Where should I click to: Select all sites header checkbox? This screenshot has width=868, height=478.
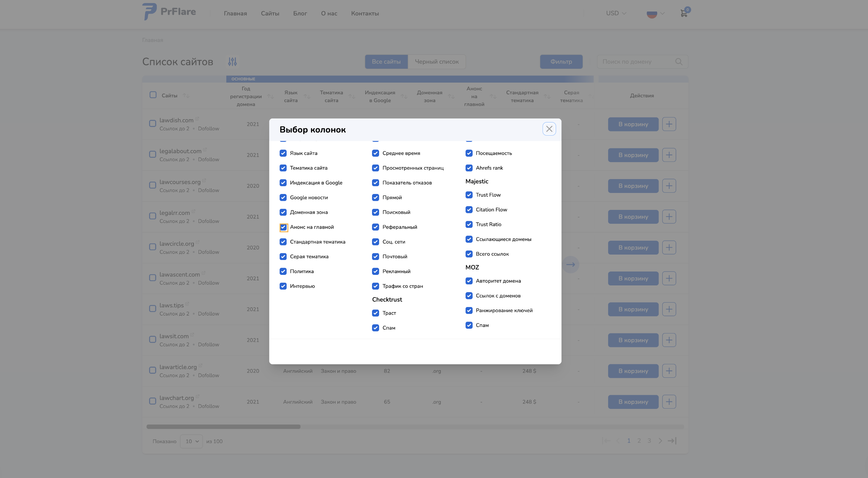[x=153, y=95]
